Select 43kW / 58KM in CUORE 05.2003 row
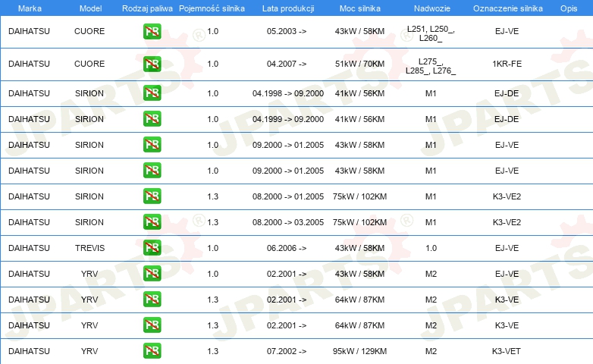Screen dimensions: 593x364 (359, 31)
